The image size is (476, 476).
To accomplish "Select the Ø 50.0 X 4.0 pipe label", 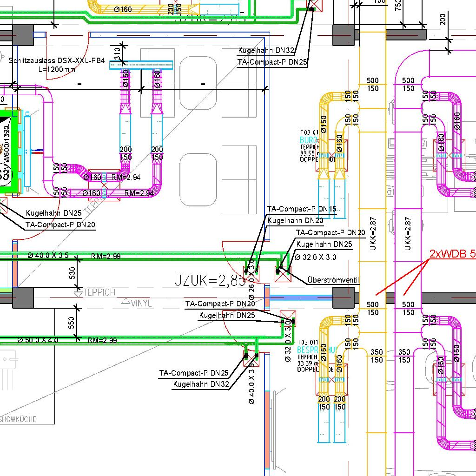I will coord(38,340).
